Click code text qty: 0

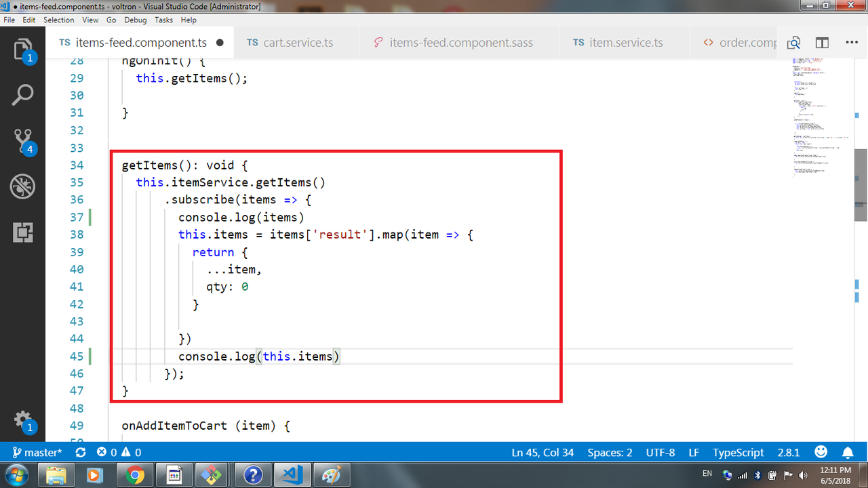(x=227, y=287)
